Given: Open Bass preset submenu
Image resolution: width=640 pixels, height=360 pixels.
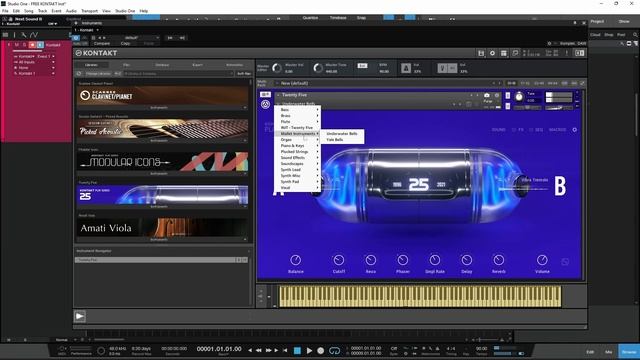Looking at the screenshot, I should (299, 110).
